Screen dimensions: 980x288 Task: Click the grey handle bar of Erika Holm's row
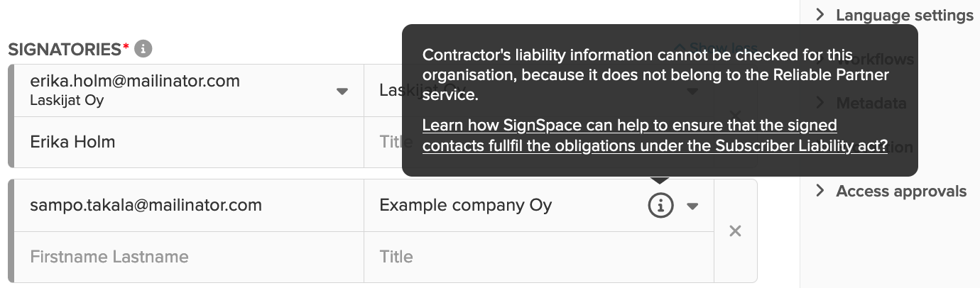(x=11, y=116)
